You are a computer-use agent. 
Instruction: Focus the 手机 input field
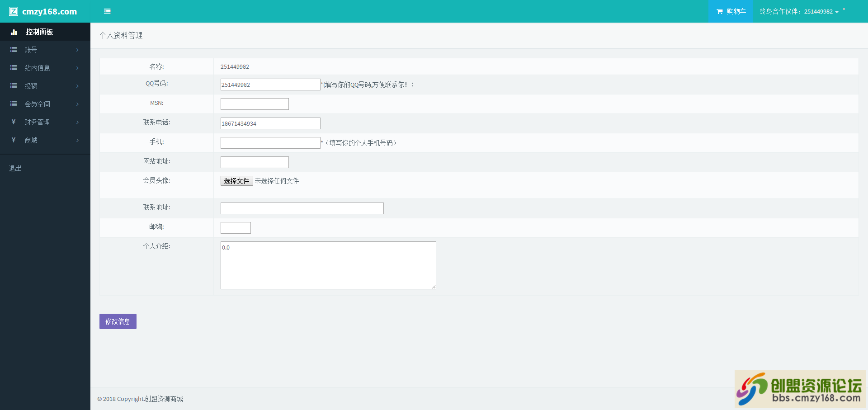[270, 143]
